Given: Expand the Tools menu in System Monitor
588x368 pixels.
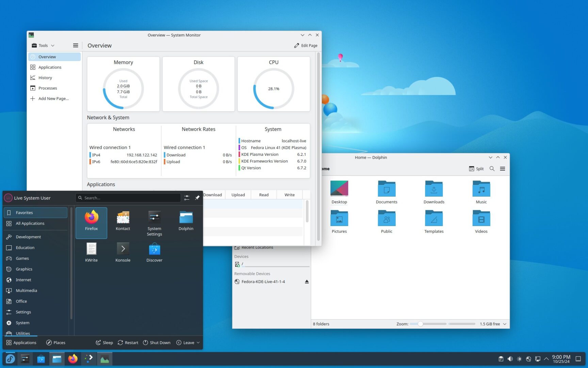Looking at the screenshot, I should [42, 45].
